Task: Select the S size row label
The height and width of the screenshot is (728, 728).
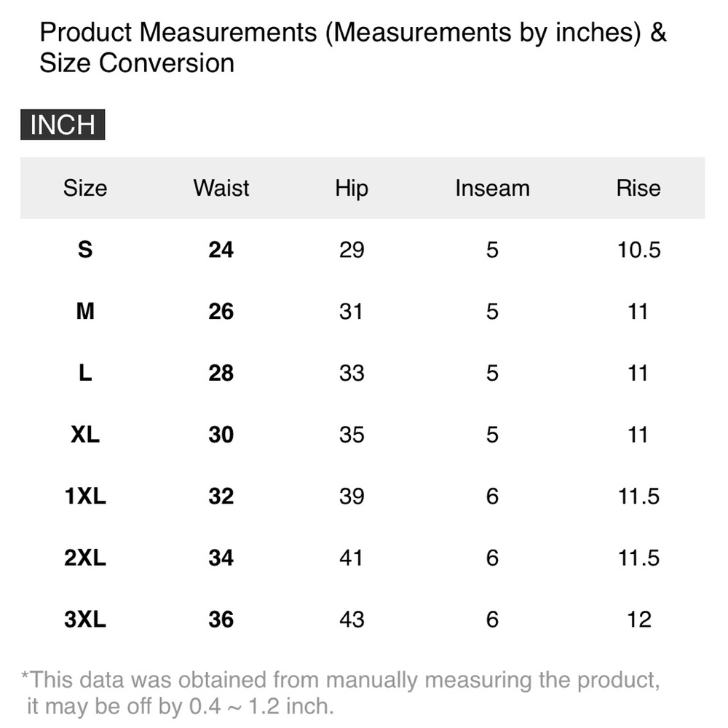Action: coord(85,250)
